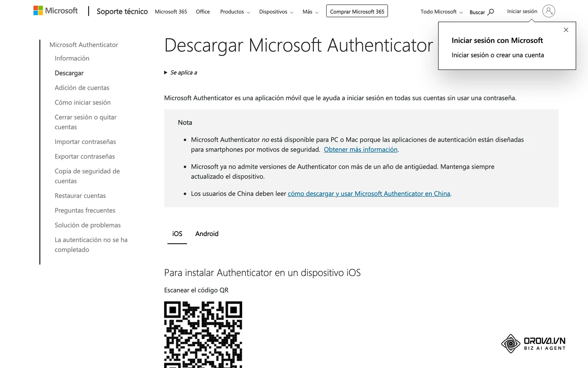Open link about downloading Authenticator in China

tap(369, 194)
